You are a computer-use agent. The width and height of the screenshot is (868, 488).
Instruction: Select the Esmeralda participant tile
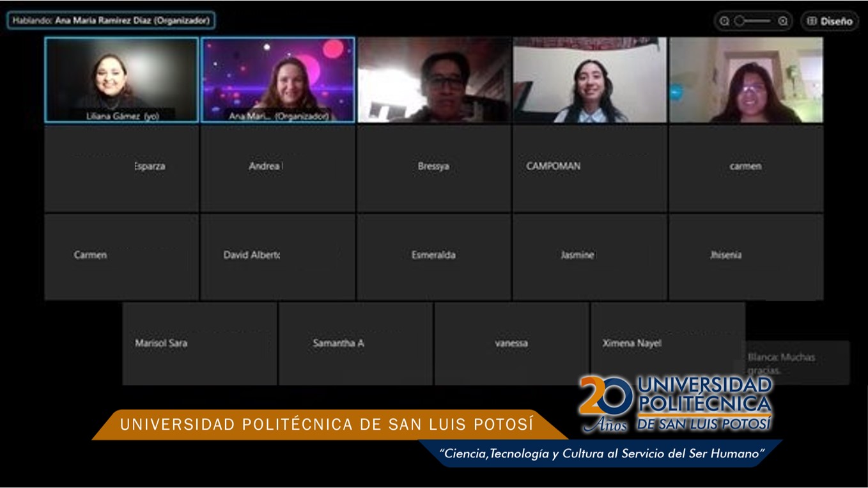(x=434, y=256)
